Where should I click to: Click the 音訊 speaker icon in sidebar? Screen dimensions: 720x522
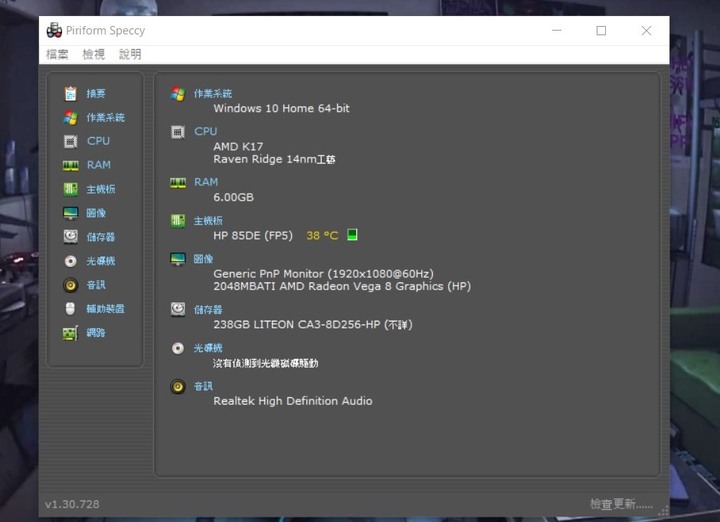point(70,285)
